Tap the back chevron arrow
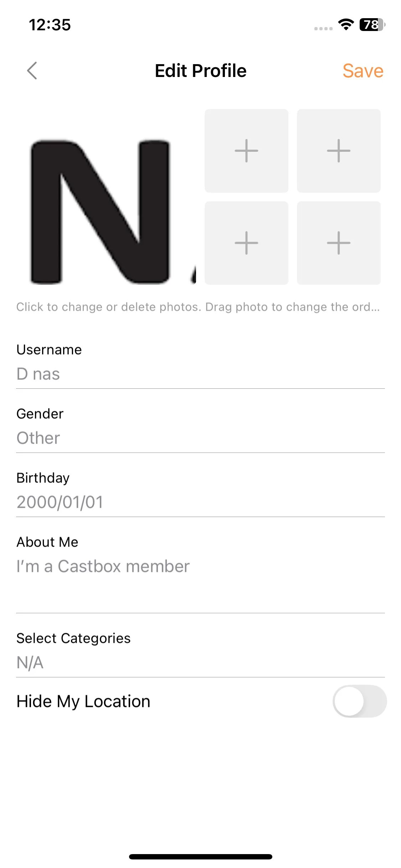 click(32, 71)
